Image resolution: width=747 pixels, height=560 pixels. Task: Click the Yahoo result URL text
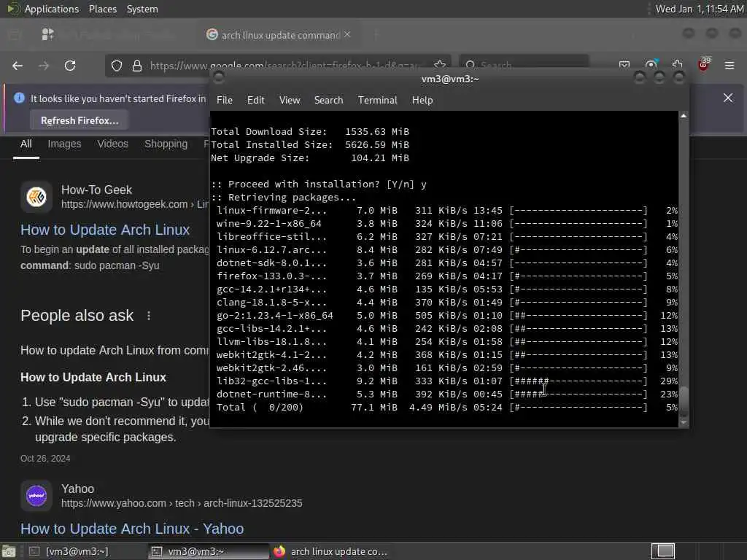[182, 503]
